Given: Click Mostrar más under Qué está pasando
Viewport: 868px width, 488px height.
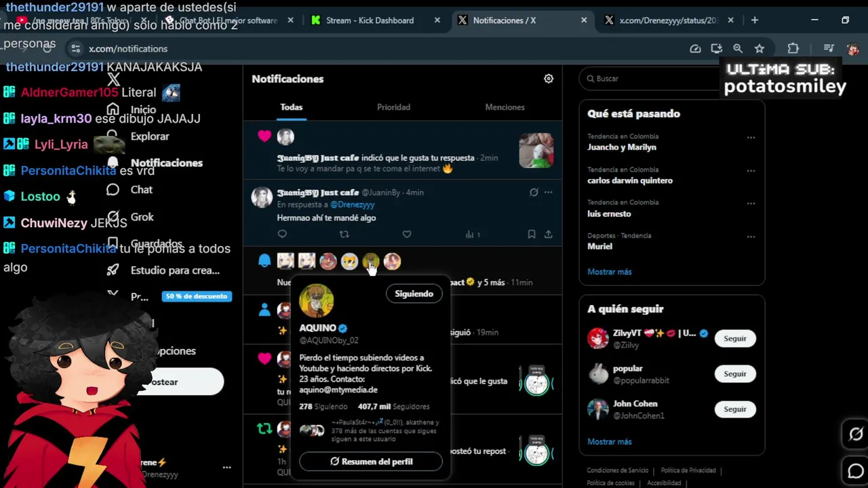Looking at the screenshot, I should tap(610, 272).
